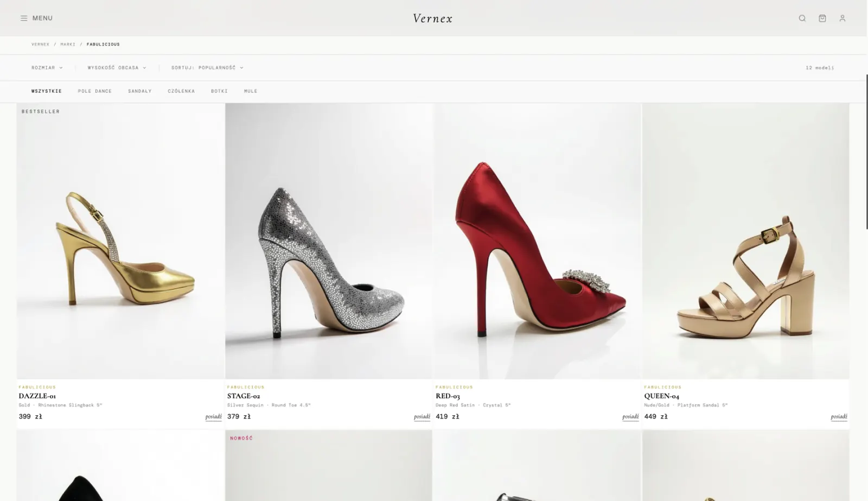
Task: Expand the ROZMIAR filter dropdown
Action: tap(47, 68)
